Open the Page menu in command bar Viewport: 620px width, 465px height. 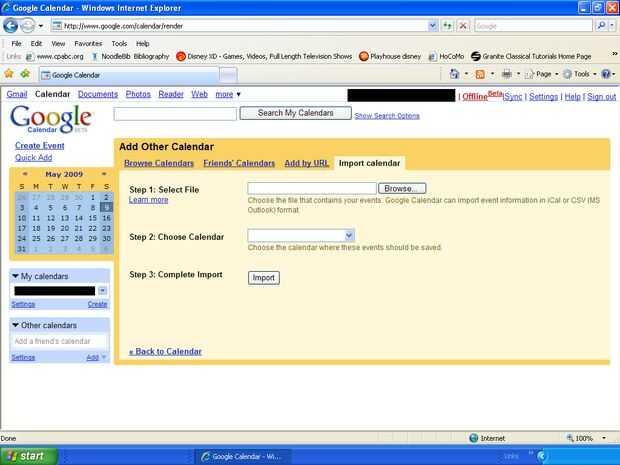click(541, 74)
